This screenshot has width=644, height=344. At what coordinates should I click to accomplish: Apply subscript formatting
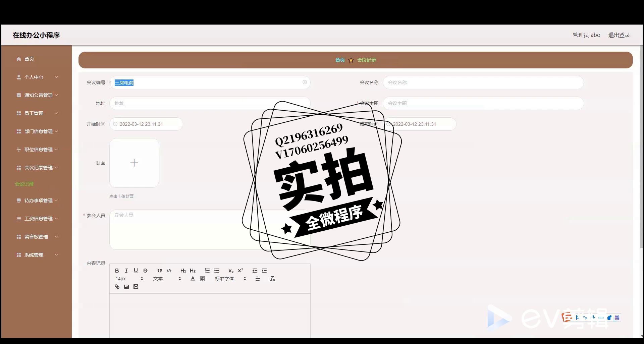[231, 271]
